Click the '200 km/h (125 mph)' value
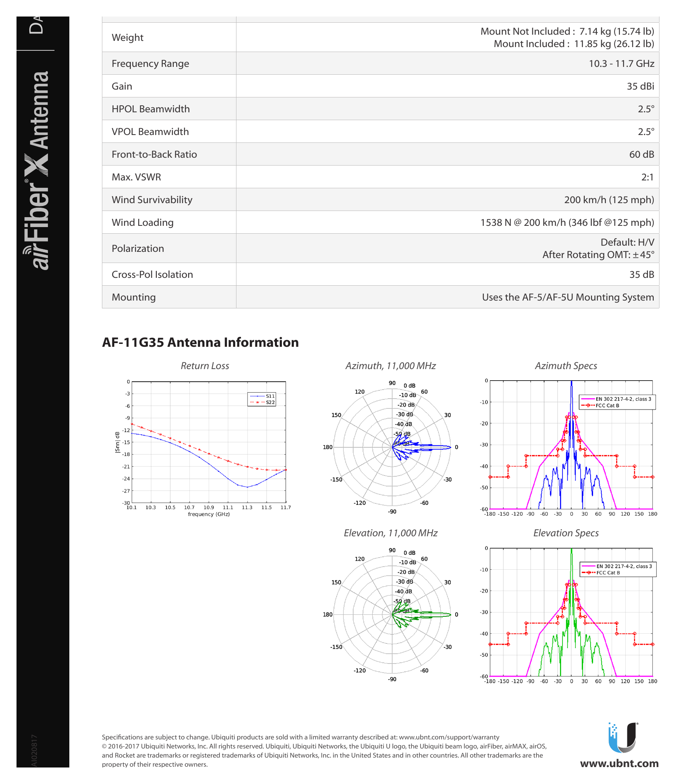 pos(609,200)
